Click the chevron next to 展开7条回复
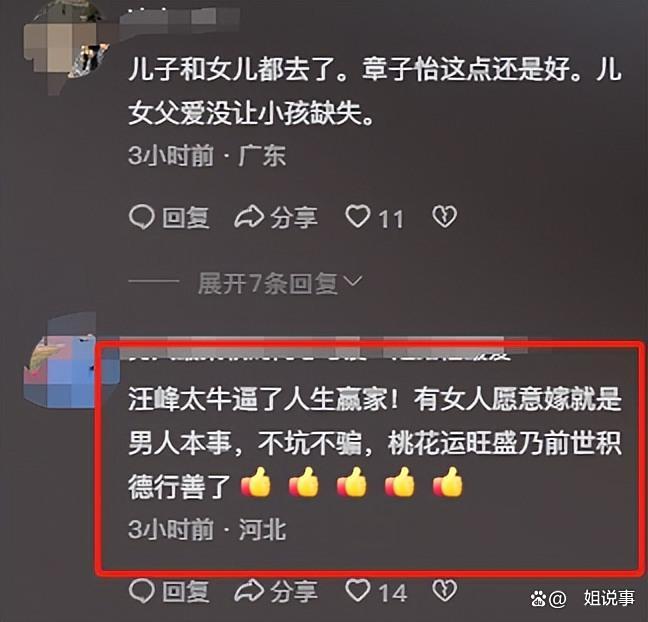This screenshot has width=648, height=622. coord(353,282)
